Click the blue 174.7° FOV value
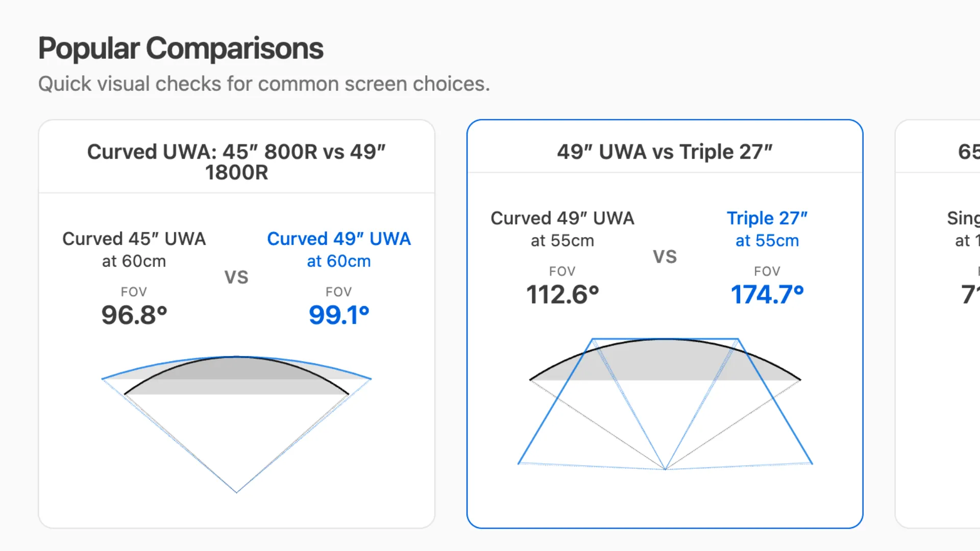The height and width of the screenshot is (551, 980). [767, 294]
